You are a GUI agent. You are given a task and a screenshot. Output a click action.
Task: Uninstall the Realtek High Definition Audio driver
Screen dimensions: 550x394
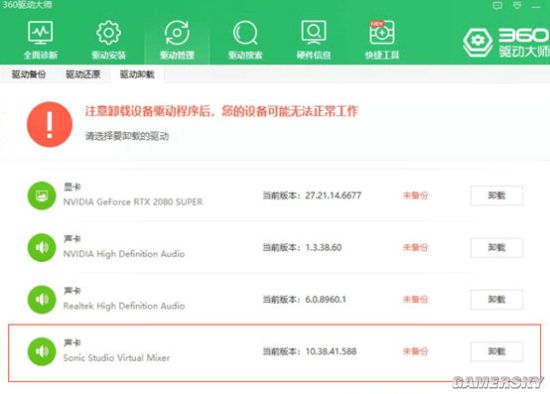point(497,299)
